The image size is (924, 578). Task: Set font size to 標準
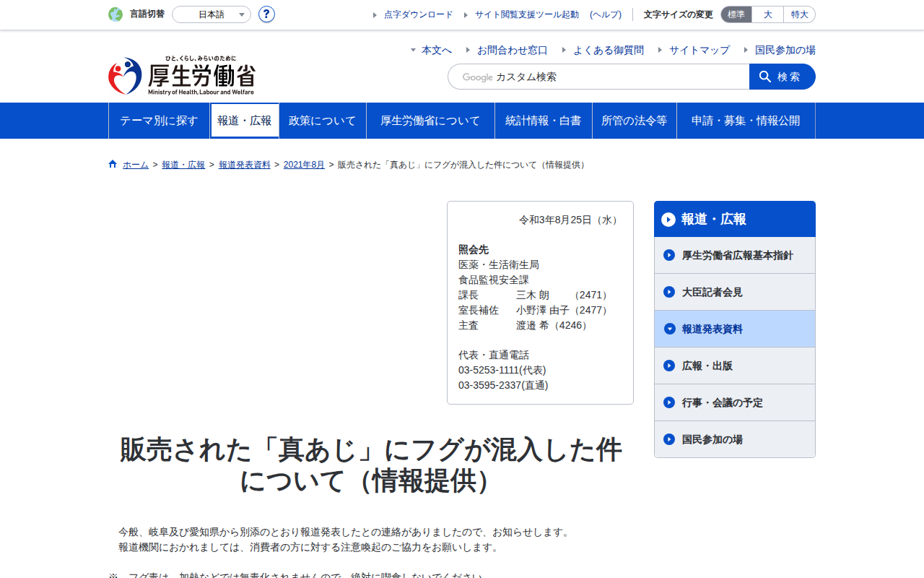coord(736,14)
